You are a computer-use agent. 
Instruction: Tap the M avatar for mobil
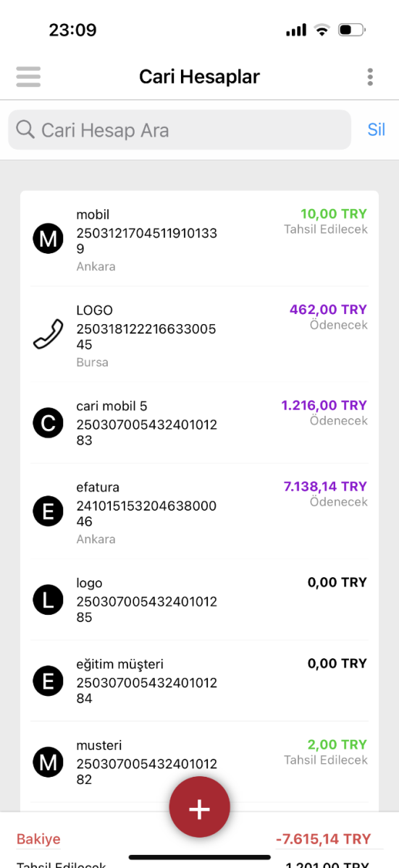(49, 239)
